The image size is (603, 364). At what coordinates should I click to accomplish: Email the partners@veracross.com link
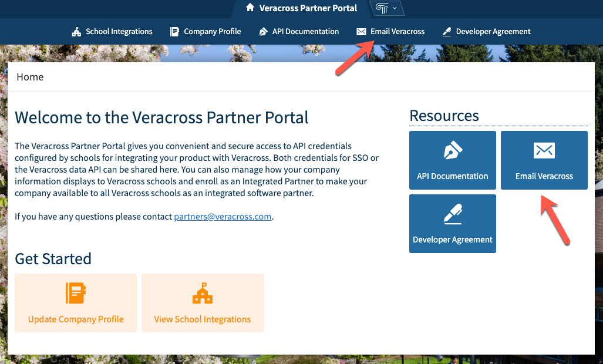pyautogui.click(x=223, y=216)
